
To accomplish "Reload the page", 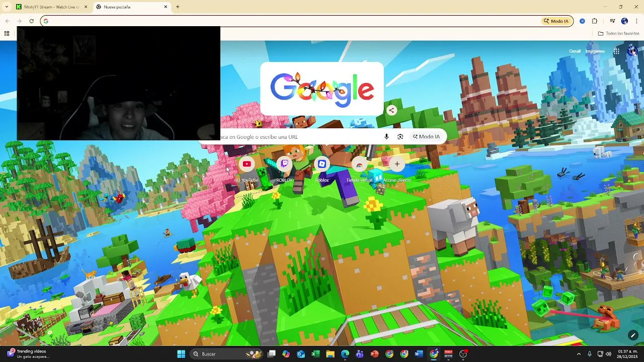I will pos(31,21).
